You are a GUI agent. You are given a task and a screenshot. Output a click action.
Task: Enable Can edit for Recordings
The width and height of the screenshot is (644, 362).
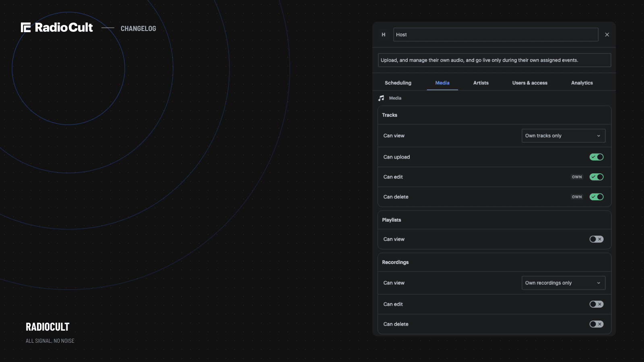[597, 304]
